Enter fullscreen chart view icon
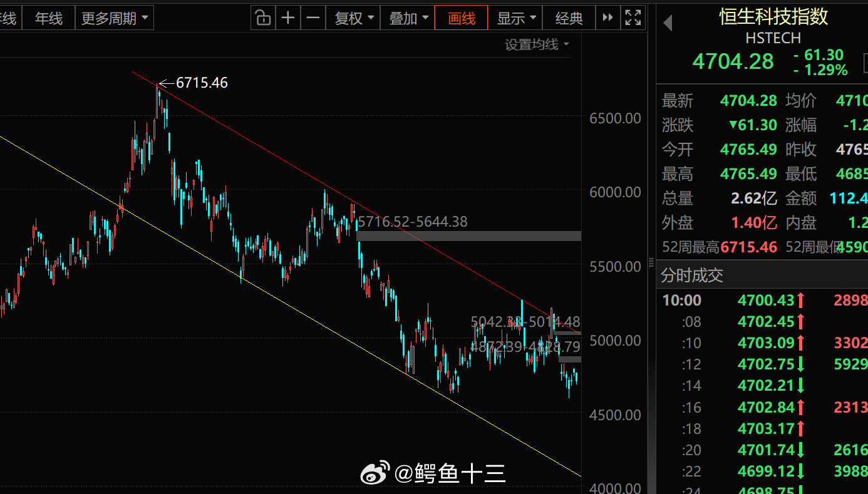The image size is (868, 494). point(633,18)
